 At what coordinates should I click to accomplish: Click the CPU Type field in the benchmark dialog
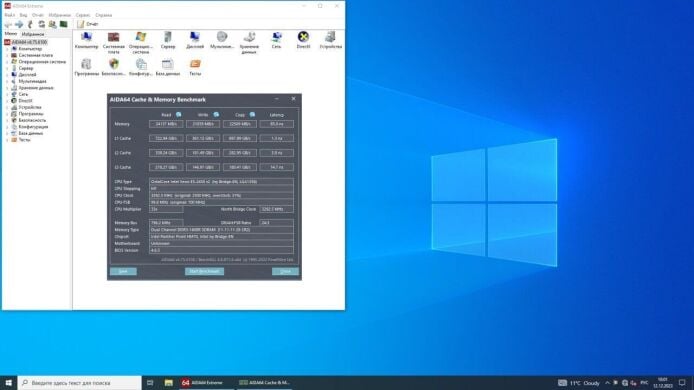click(x=221, y=181)
